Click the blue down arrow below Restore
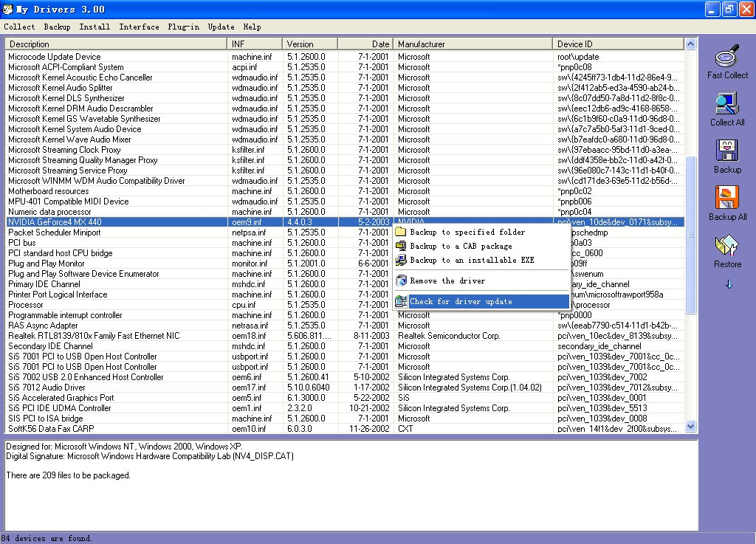The height and width of the screenshot is (544, 756). [729, 284]
